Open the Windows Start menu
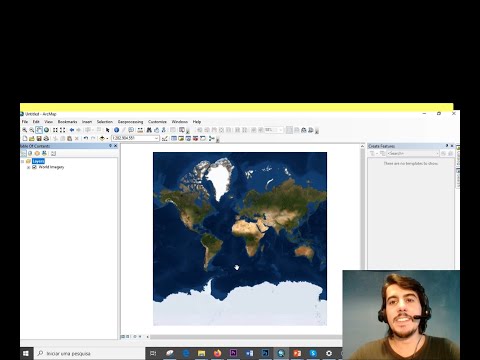This screenshot has height=360, width=480. click(26, 353)
